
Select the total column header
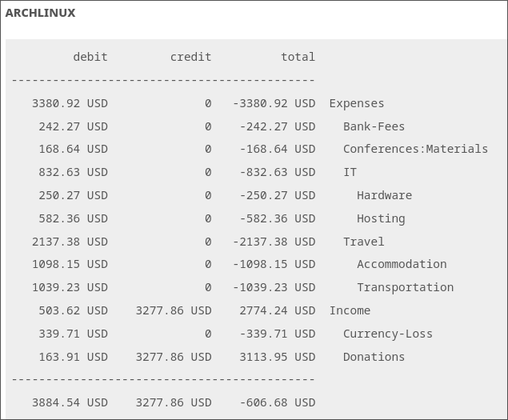tap(298, 57)
